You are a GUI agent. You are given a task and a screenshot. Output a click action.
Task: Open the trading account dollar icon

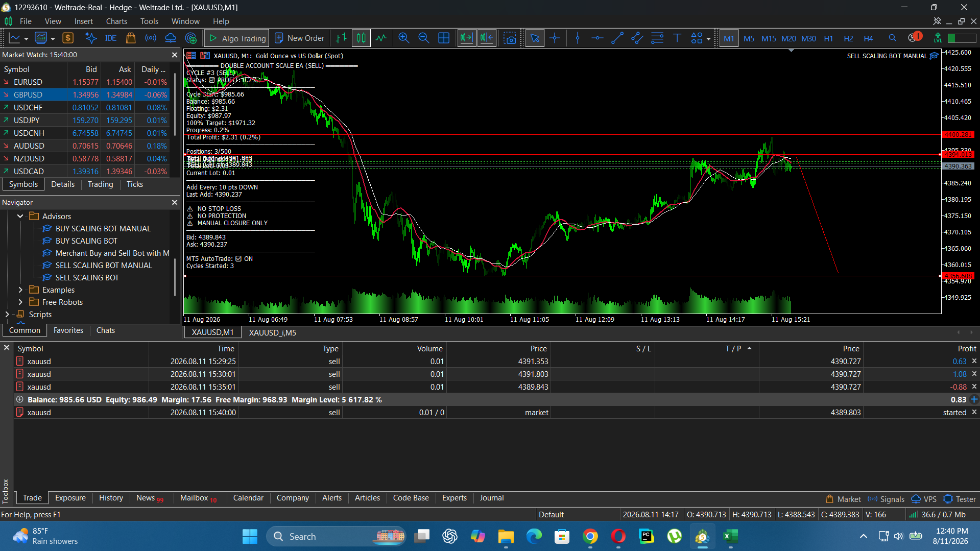(x=68, y=38)
